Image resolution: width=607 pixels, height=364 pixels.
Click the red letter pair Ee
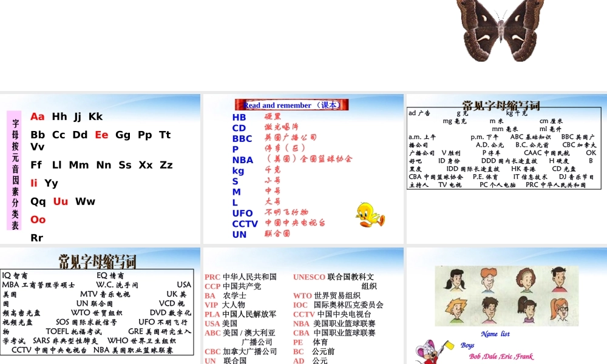pyautogui.click(x=101, y=135)
